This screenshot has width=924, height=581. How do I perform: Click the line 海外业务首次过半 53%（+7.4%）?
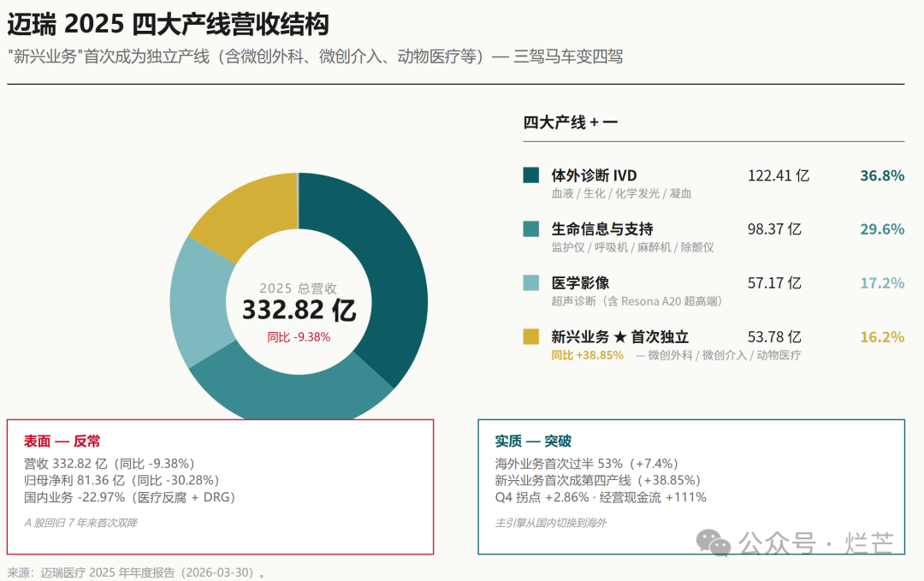tap(587, 464)
